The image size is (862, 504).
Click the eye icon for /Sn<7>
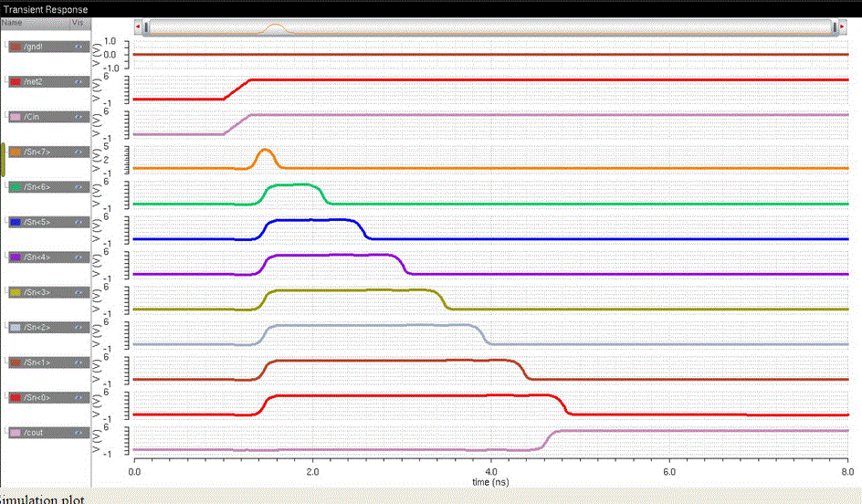coord(79,152)
